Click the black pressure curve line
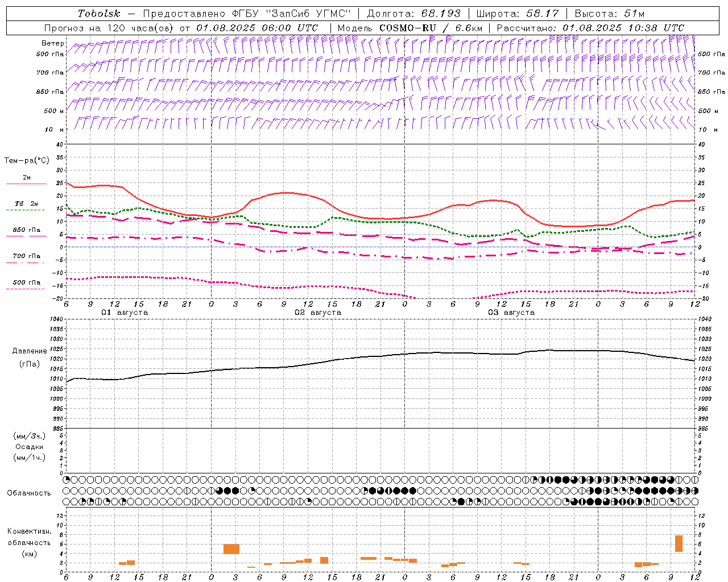 381,356
